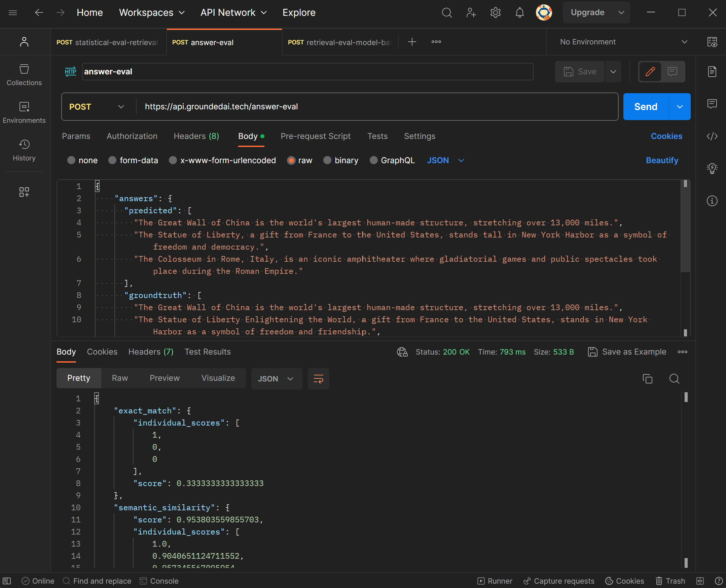Open the workspace person icon in sidebar
The image size is (726, 588).
pos(24,42)
